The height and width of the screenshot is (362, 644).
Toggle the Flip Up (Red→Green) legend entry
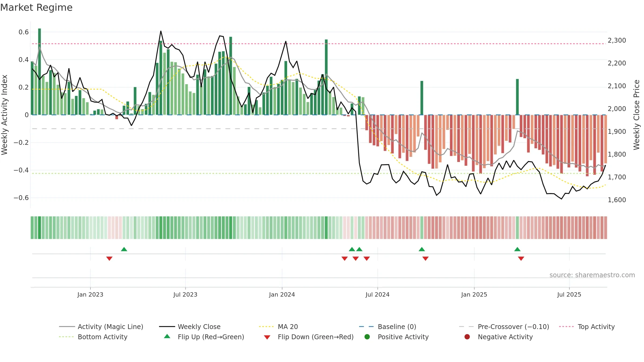tap(204, 337)
